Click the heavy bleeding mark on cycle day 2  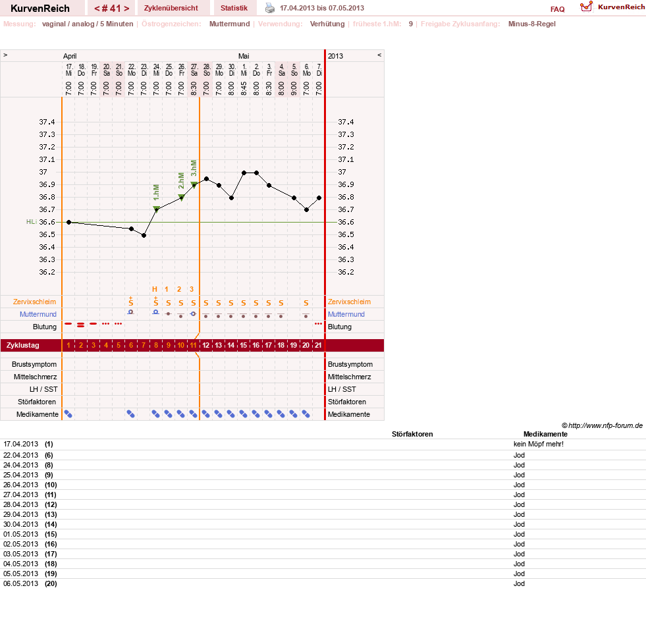click(x=81, y=325)
